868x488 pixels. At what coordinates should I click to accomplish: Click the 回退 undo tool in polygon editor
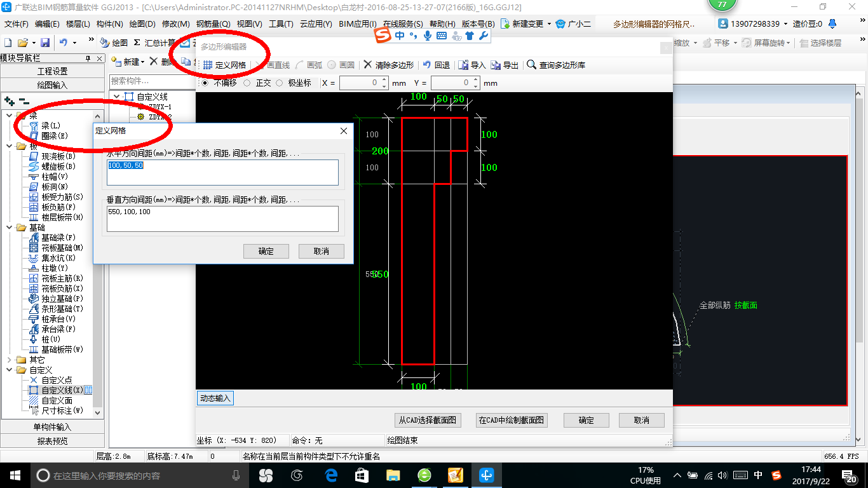[436, 65]
